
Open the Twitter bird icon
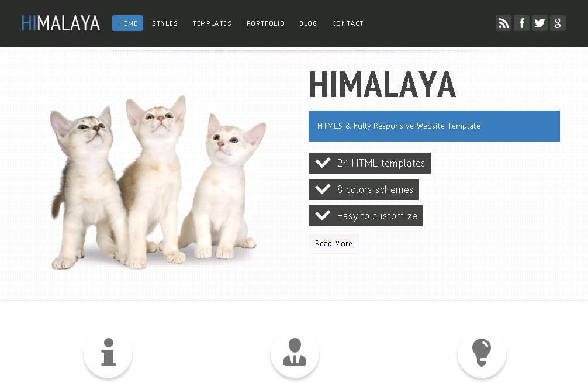(539, 23)
